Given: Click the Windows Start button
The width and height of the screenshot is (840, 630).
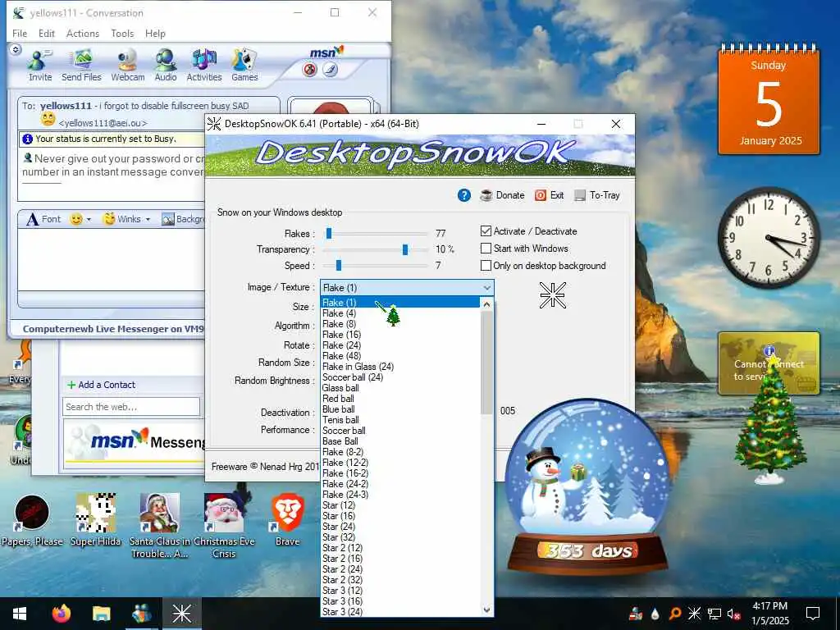Looking at the screenshot, I should pos(20,614).
